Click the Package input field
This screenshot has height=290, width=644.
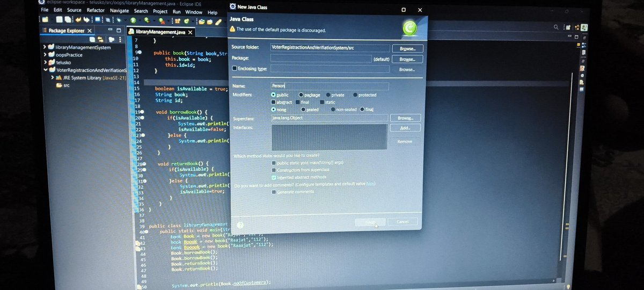(x=321, y=58)
